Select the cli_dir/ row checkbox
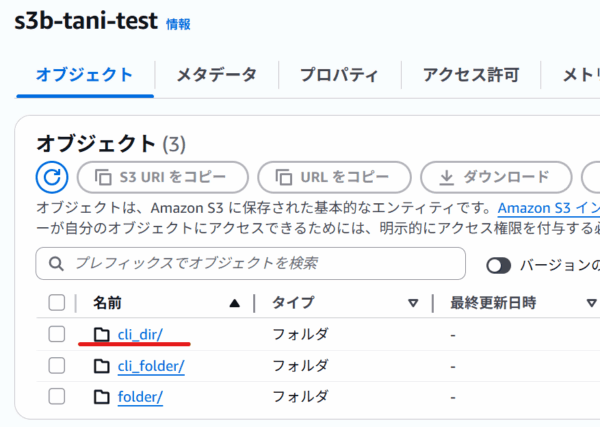 [x=57, y=334]
